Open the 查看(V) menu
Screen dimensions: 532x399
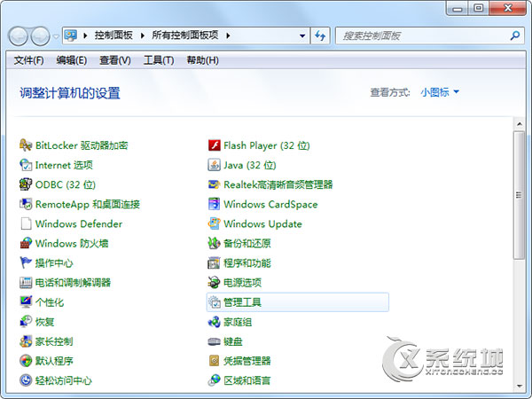coord(115,60)
